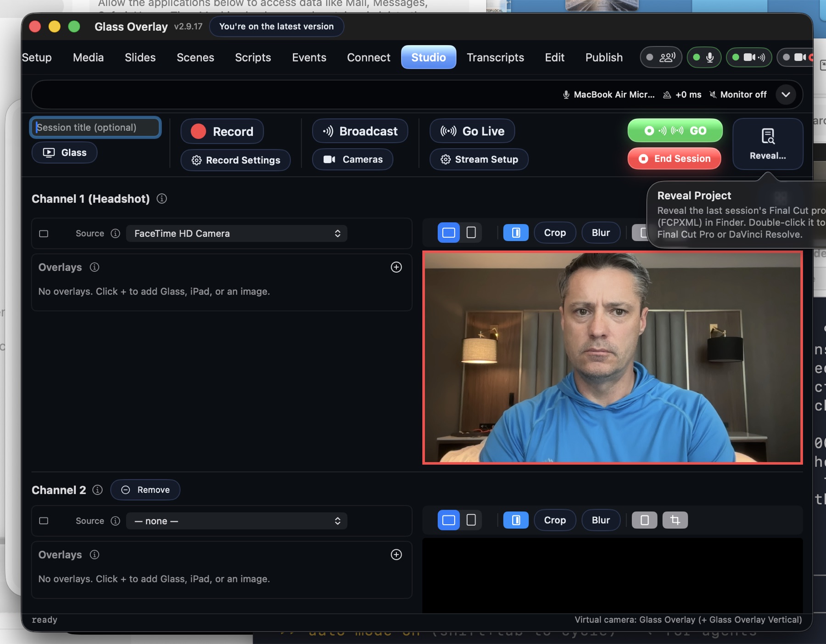
Task: Click Channel 2 info icon
Action: click(97, 490)
